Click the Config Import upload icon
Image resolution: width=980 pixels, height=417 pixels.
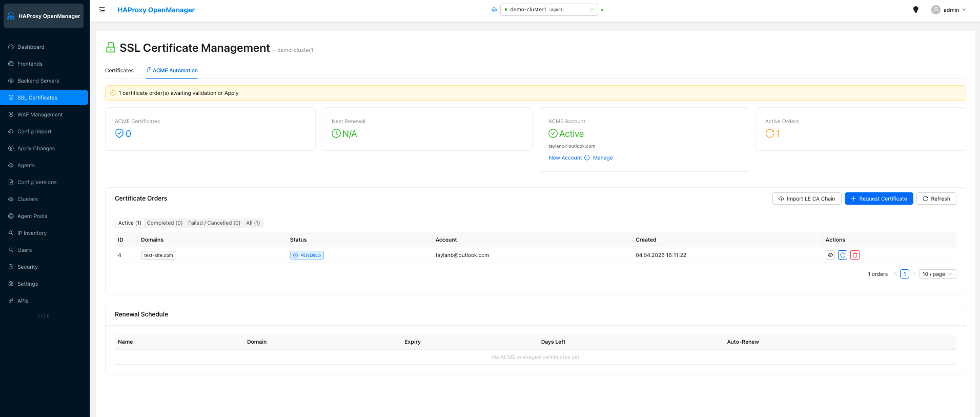pos(11,131)
